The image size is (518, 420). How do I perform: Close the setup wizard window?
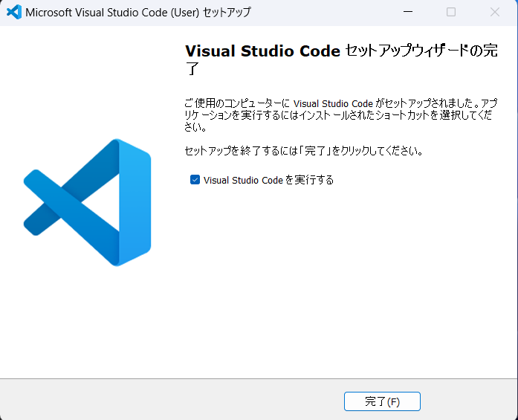494,12
